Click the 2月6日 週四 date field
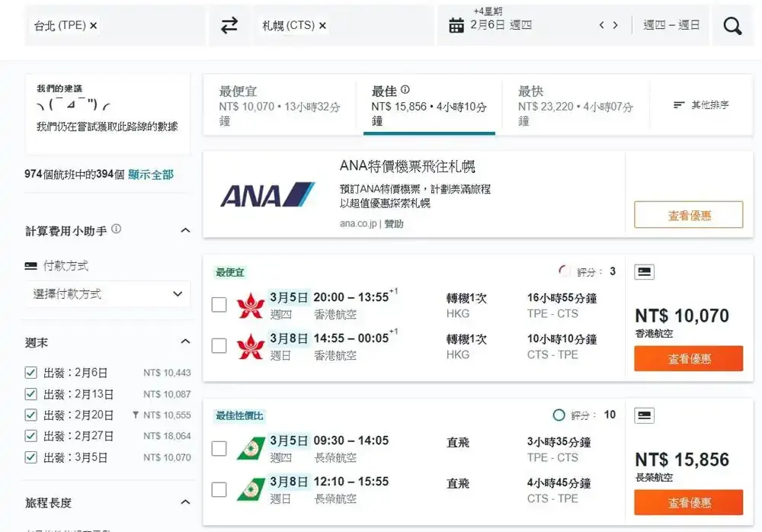The width and height of the screenshot is (762, 532). point(501,25)
